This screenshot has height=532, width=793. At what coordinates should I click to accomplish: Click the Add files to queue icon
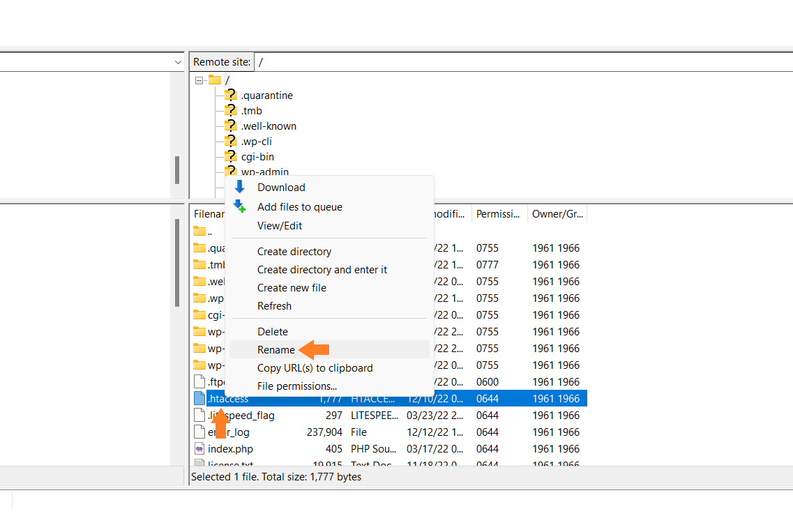[239, 206]
